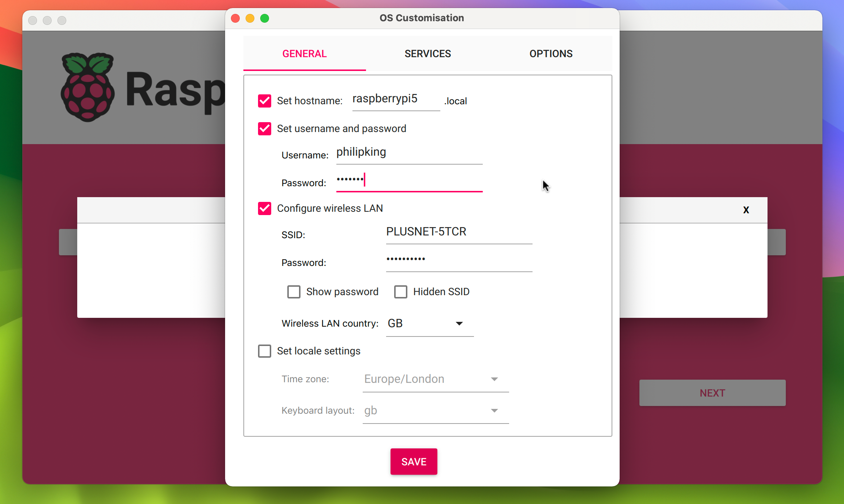Switch to the OPTIONS tab
844x504 pixels.
click(550, 53)
